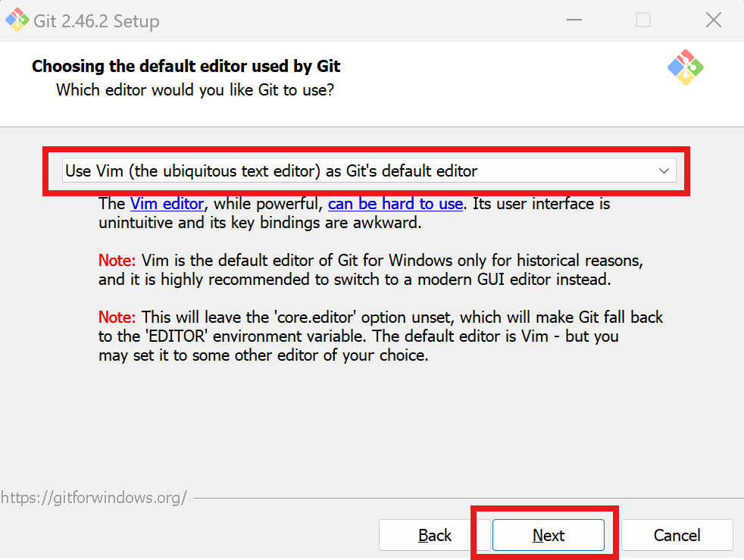
Task: Follow the 'can be hard to use' link
Action: coord(395,204)
